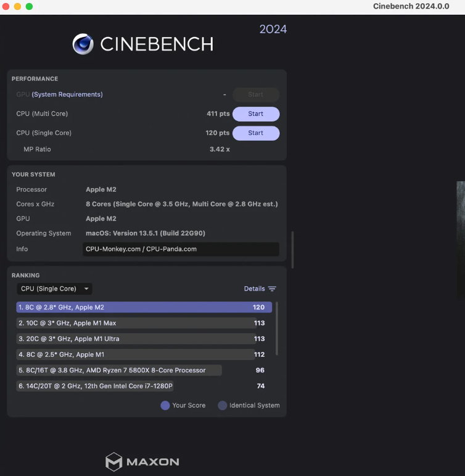Click the Info text field
Viewport: 465px width, 476px height.
point(181,249)
